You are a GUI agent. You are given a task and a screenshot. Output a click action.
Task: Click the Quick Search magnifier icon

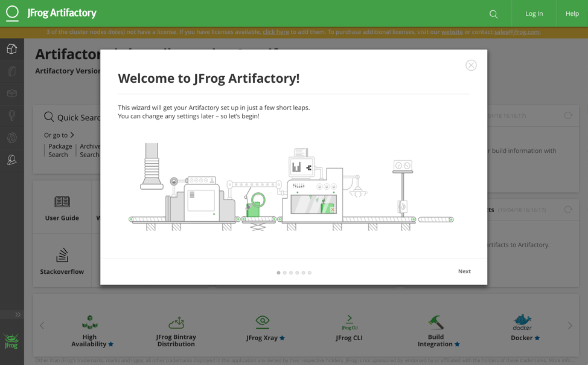click(x=49, y=117)
